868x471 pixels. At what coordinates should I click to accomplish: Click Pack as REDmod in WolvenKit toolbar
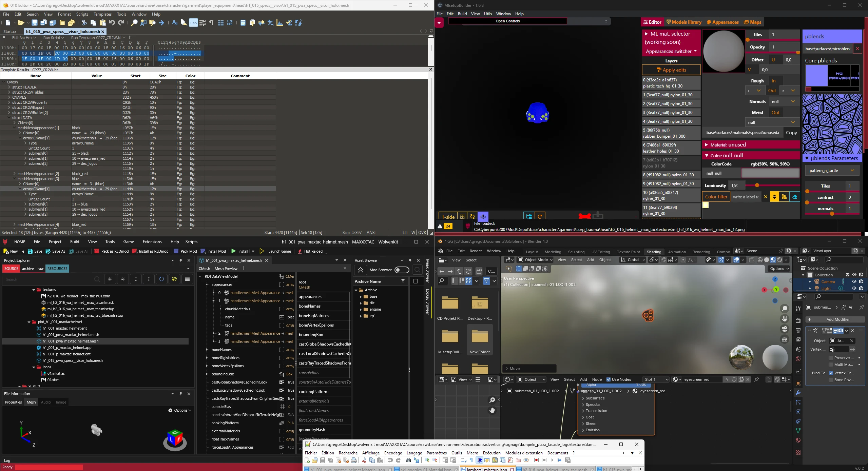(x=111, y=251)
